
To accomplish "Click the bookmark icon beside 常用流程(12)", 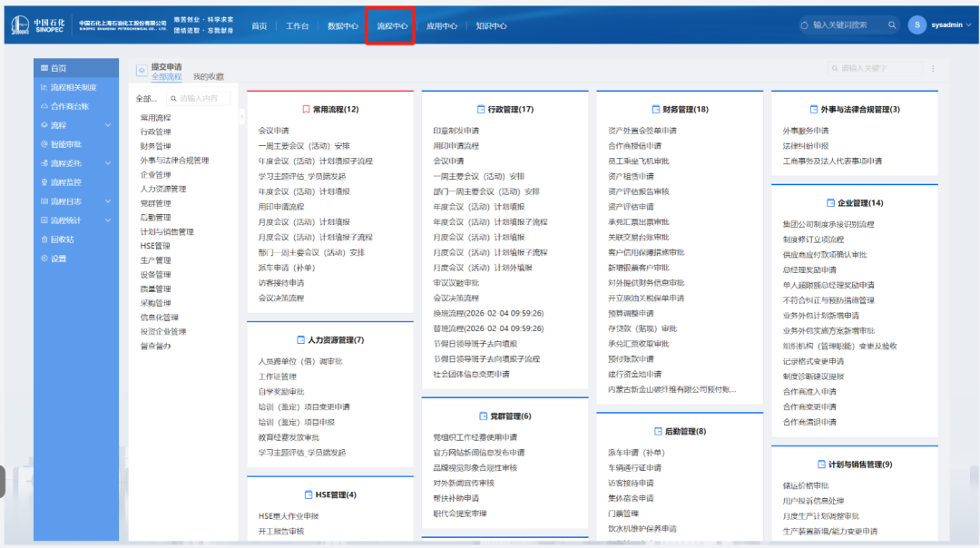I will pyautogui.click(x=306, y=109).
